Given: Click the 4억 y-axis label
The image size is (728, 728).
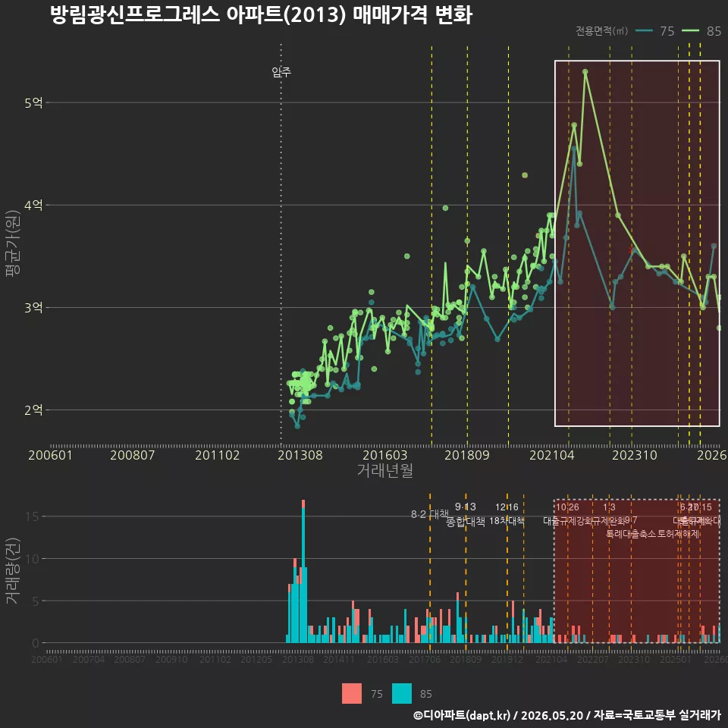Looking at the screenshot, I should [x=34, y=205].
